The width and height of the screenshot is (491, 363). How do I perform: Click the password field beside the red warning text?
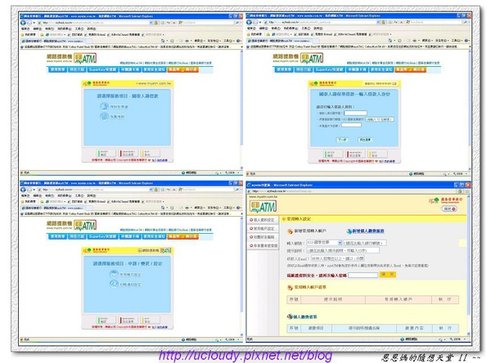(363, 275)
